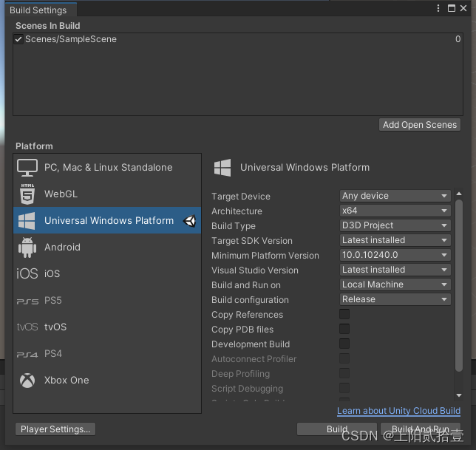Click the PS4 logo icon
Image resolution: width=476 pixels, height=450 pixels.
tap(27, 355)
